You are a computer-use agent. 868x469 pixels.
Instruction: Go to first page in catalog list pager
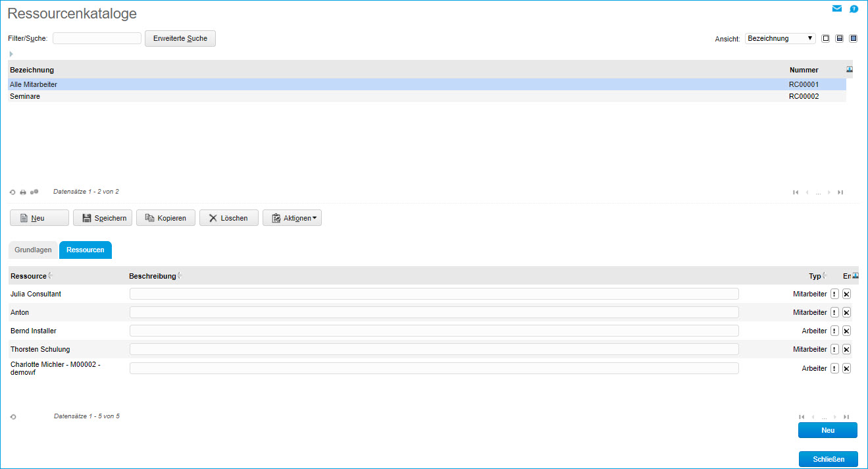pyautogui.click(x=796, y=192)
